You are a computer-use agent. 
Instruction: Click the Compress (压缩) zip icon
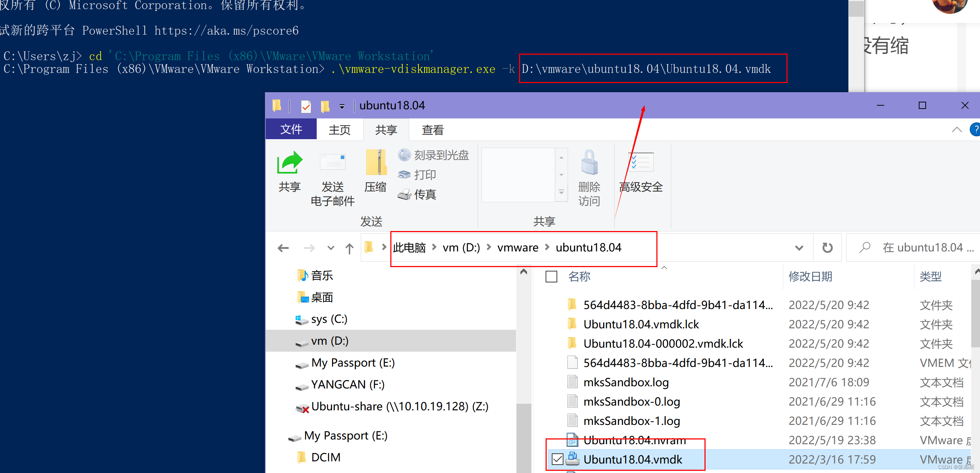(375, 163)
